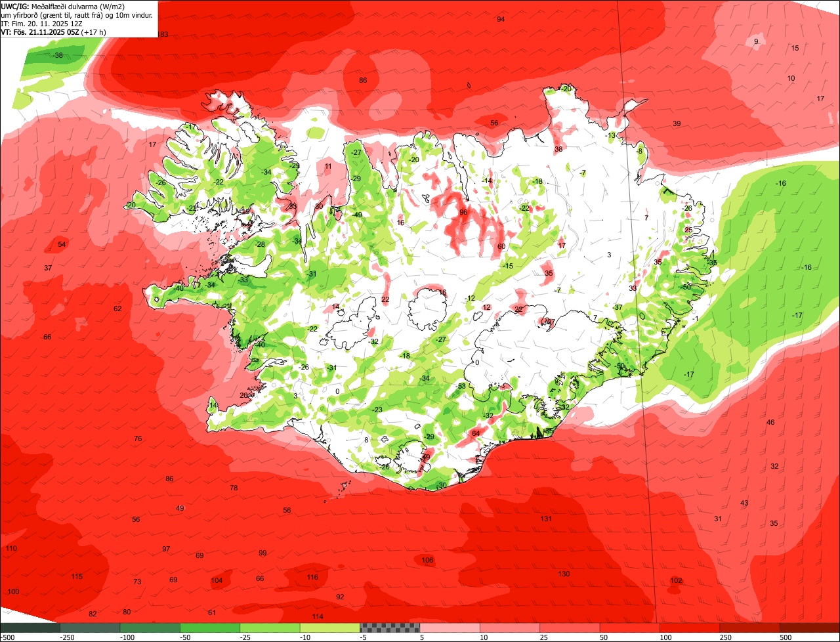Viewport: 840px width, 642px height.
Task: Click the legend label '-100'
Action: 126,637
